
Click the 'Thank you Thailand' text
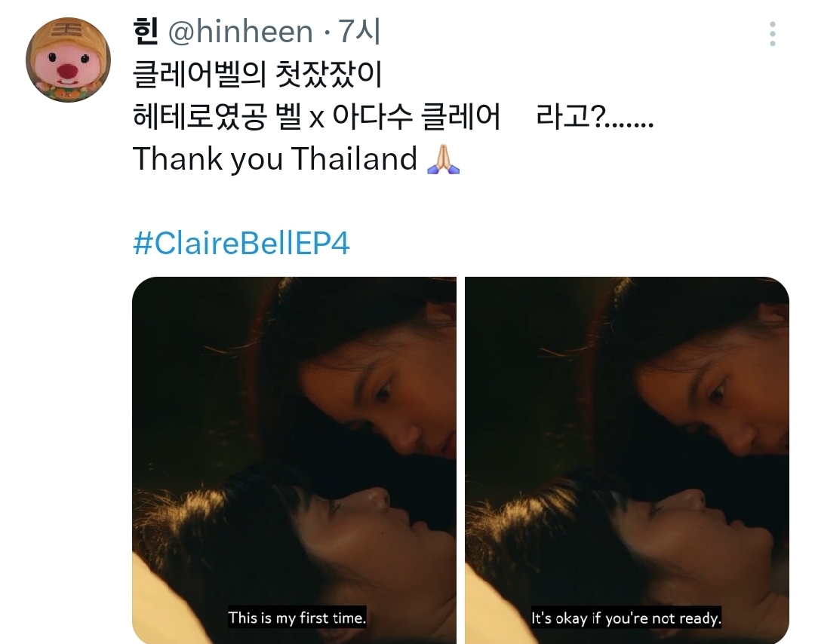pyautogui.click(x=275, y=159)
